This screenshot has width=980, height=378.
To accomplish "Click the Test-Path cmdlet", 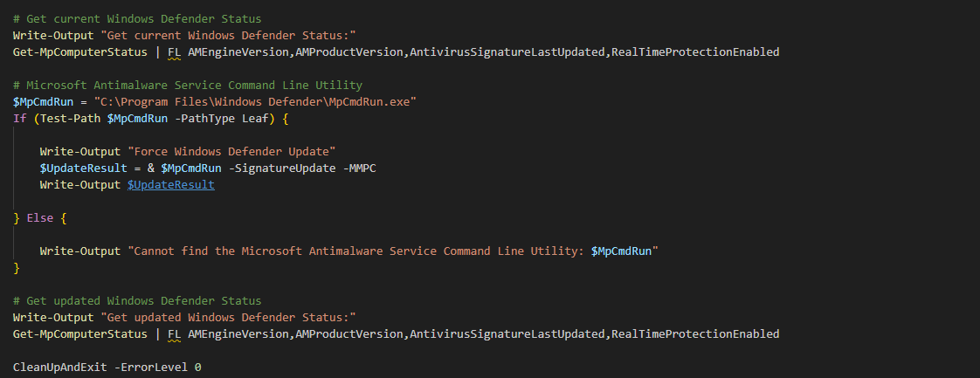I will click(x=70, y=118).
